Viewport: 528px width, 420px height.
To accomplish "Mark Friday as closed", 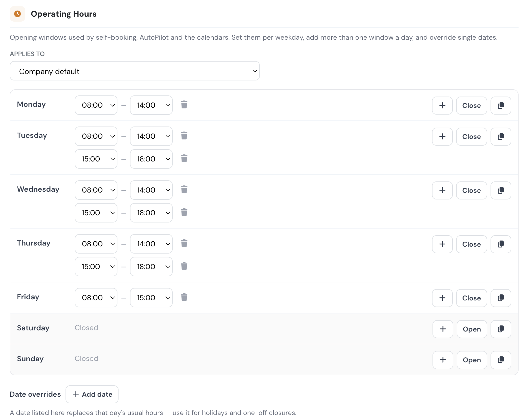I will [471, 298].
